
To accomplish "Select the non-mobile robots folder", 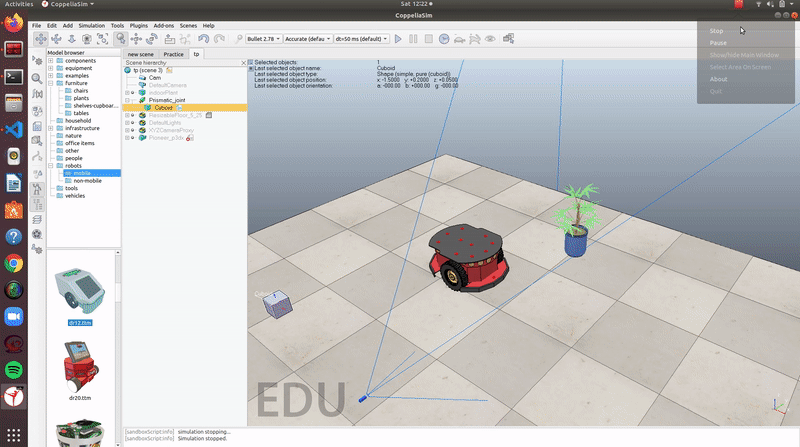I will click(x=87, y=181).
